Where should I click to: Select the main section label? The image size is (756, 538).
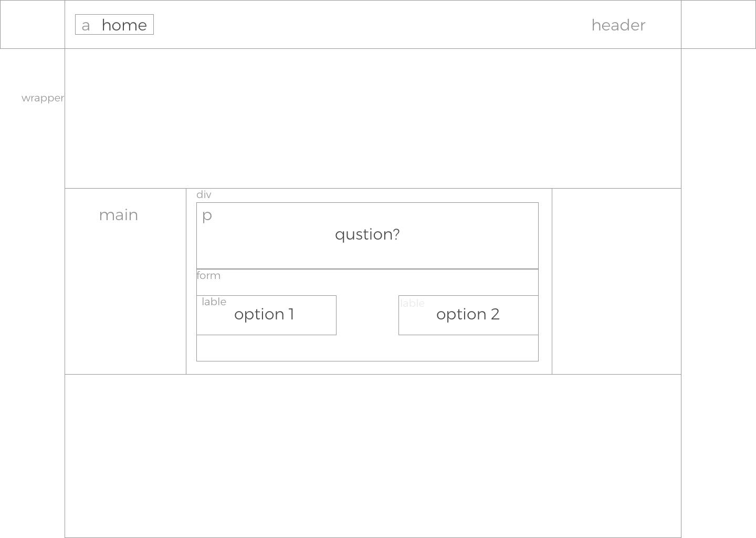coord(119,215)
